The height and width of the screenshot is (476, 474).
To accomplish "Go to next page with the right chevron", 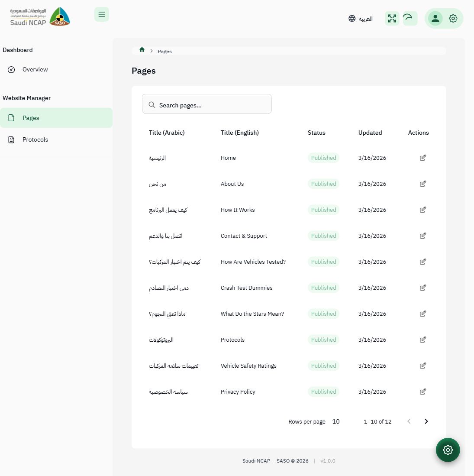I will pyautogui.click(x=426, y=421).
